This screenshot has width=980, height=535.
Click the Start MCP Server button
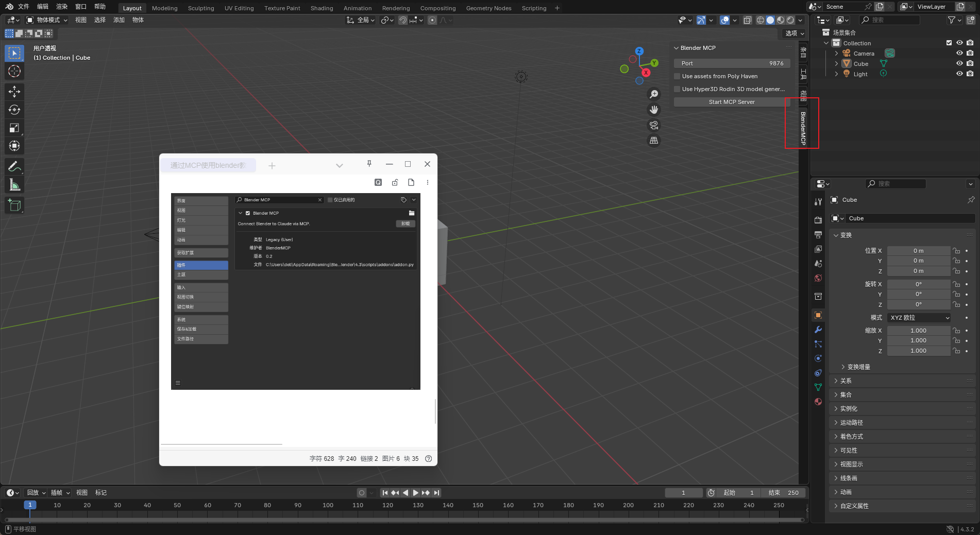click(731, 101)
